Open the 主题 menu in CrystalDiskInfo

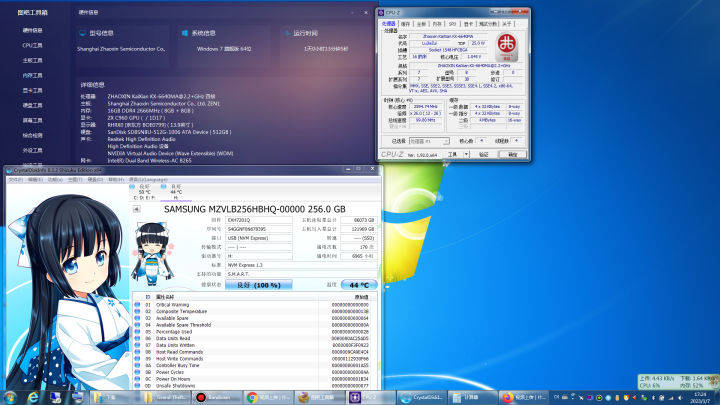[75, 180]
